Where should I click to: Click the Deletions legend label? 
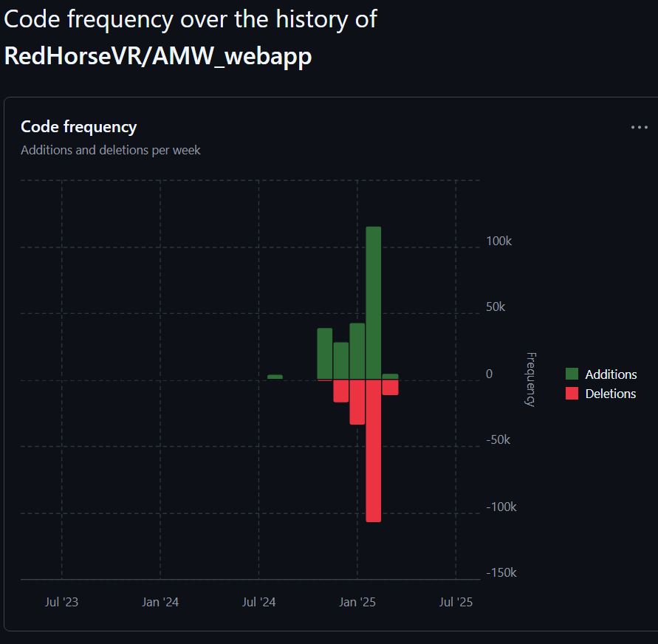click(610, 394)
